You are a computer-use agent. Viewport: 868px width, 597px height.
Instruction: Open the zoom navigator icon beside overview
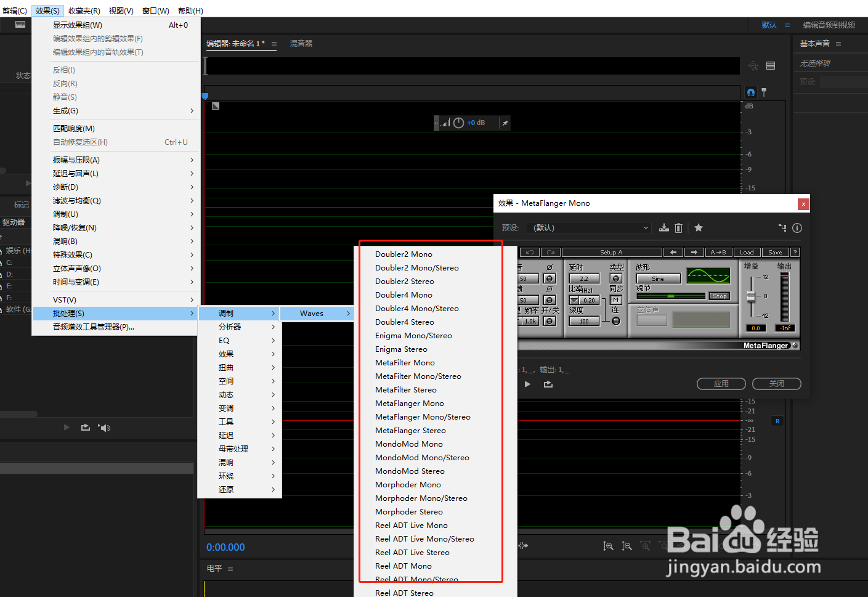point(753,66)
